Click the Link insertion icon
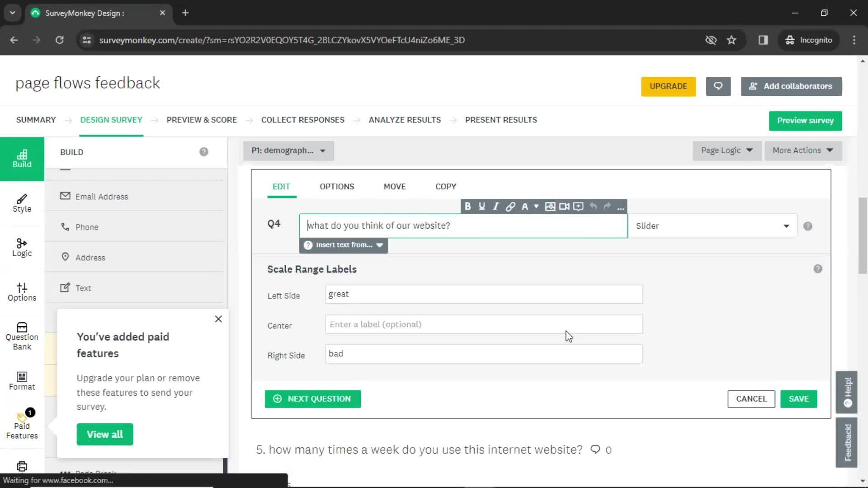Viewport: 868px width, 488px height. pos(511,206)
